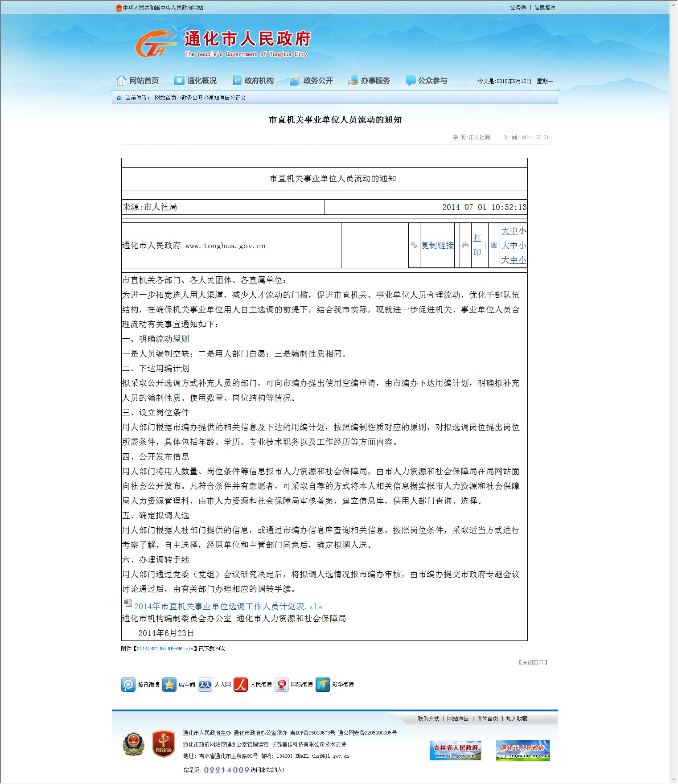Click the police emblem badge in the footer
Screen dimensions: 678x784
pos(134,744)
